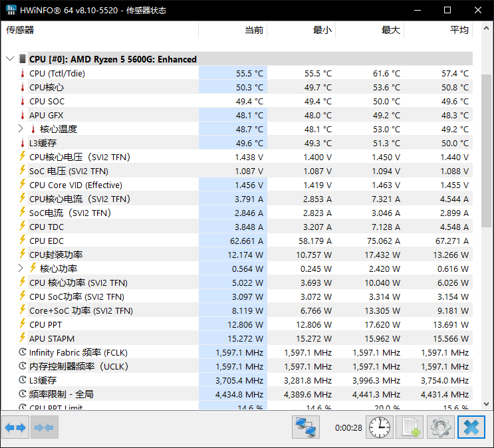Select the CPU PPT sensor row
Viewport: 494px width, 448px height.
pyautogui.click(x=100, y=325)
